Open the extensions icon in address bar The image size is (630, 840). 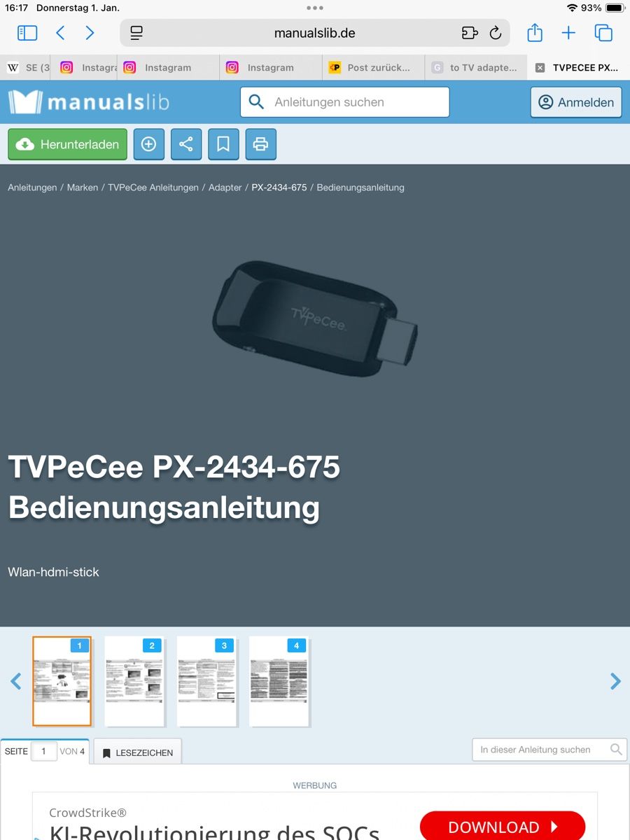coord(469,33)
